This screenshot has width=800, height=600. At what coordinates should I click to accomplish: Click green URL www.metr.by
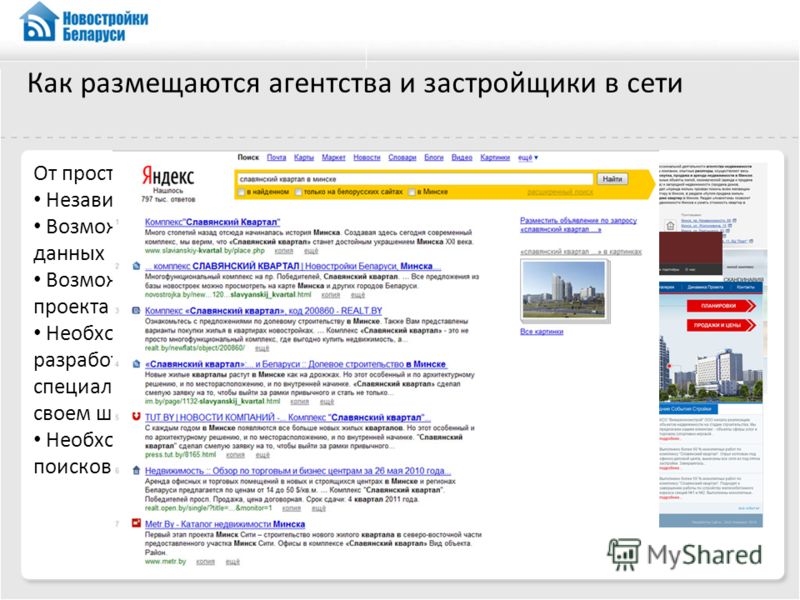click(165, 561)
